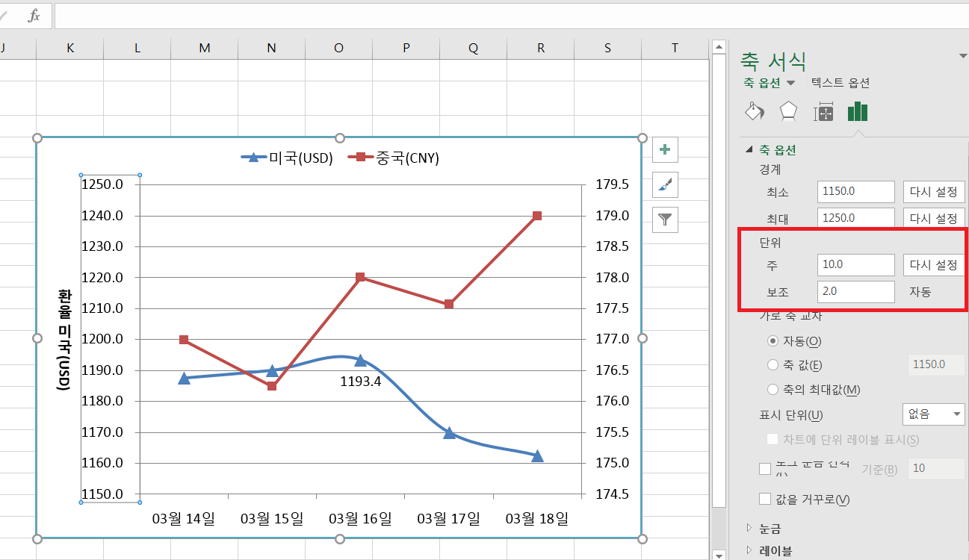Open the Fill & Line paint bucket tab
Image resolution: width=969 pixels, height=560 pixels.
tap(755, 112)
